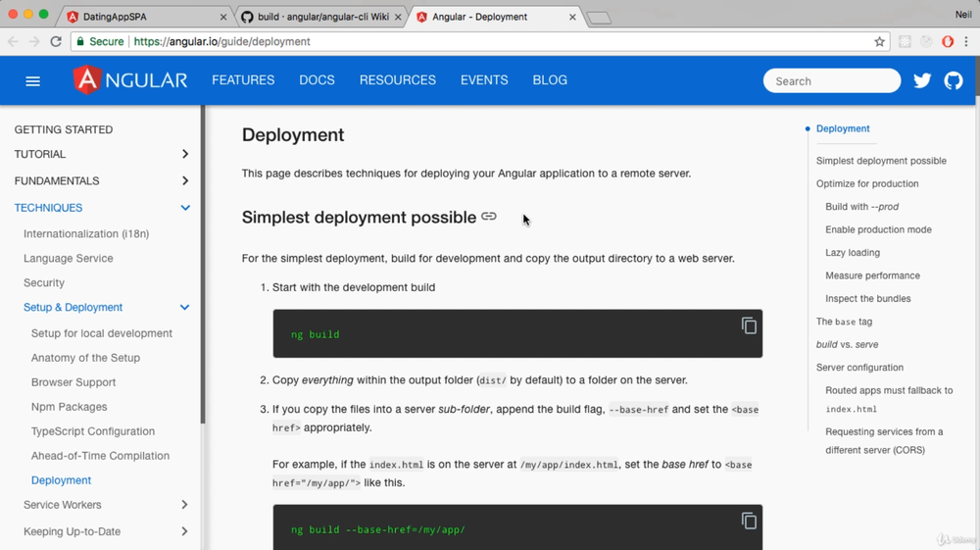This screenshot has height=550, width=980.
Task: Open the Npm Packages page
Action: pos(69,406)
